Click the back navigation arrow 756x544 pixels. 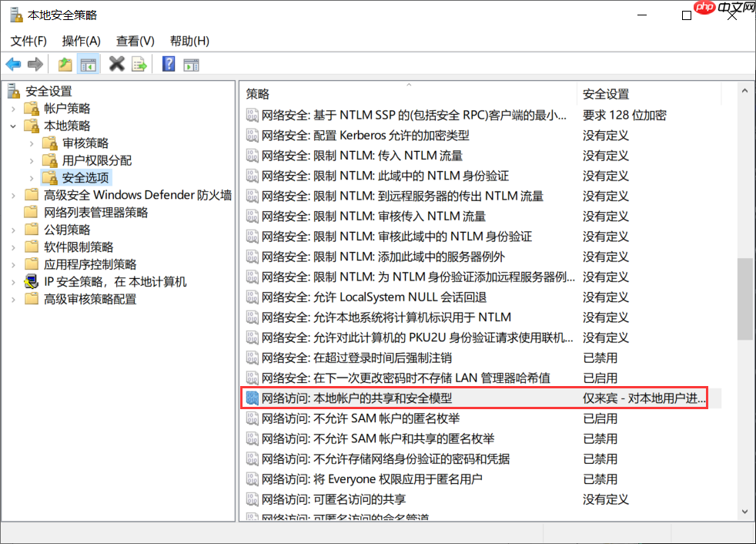(13, 64)
